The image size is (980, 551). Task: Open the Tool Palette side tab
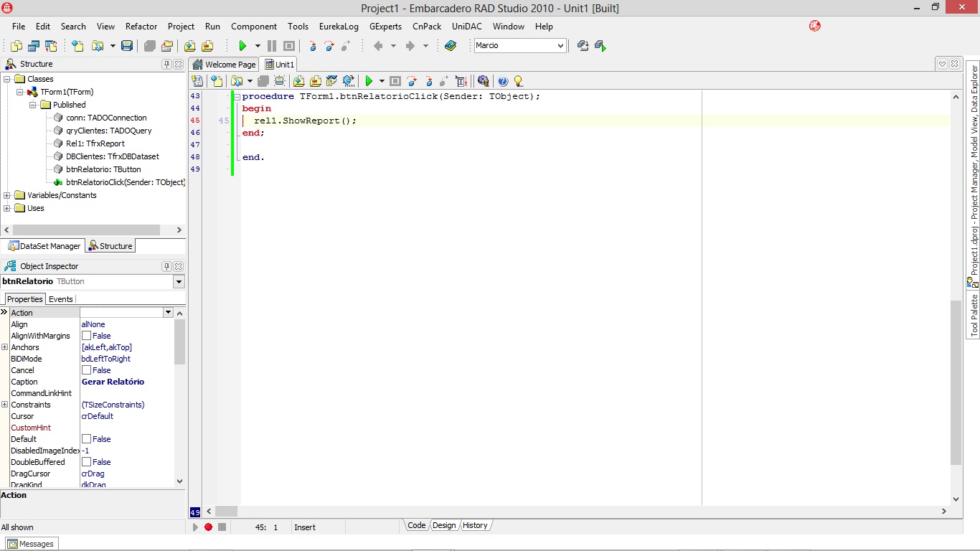pyautogui.click(x=974, y=316)
